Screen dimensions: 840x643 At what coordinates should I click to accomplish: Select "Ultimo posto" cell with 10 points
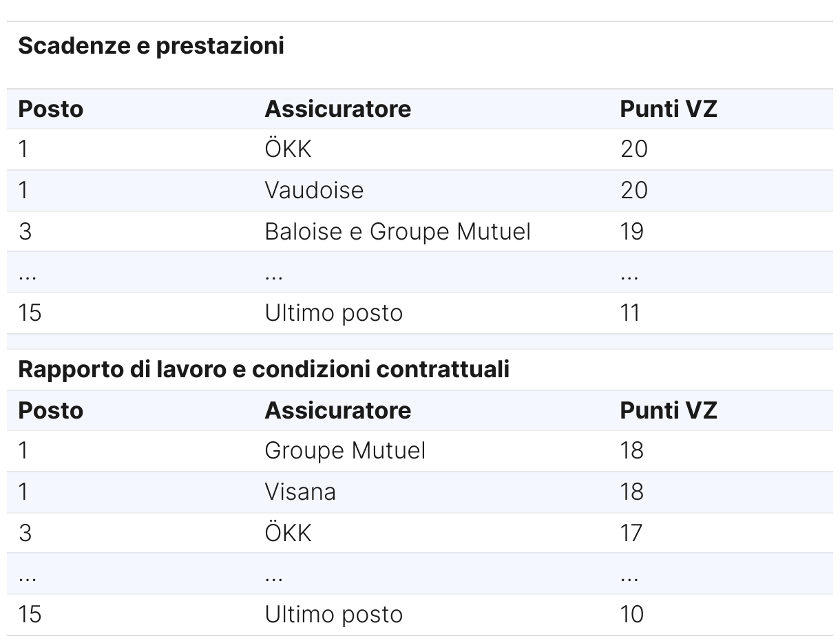point(333,614)
